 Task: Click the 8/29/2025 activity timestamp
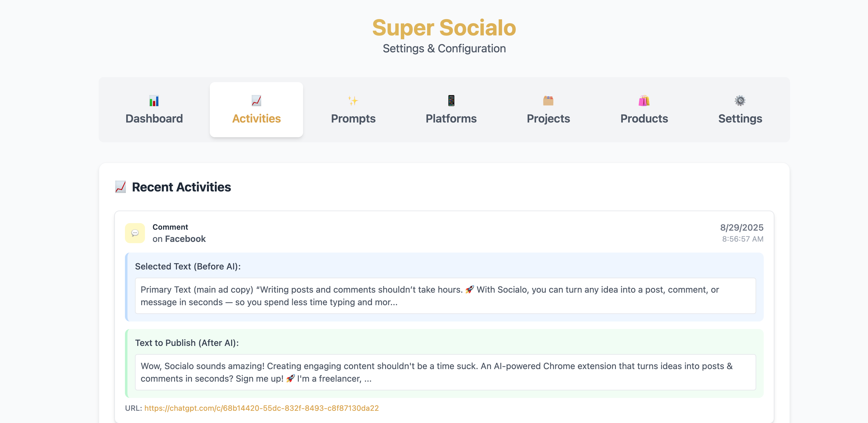coord(741,227)
